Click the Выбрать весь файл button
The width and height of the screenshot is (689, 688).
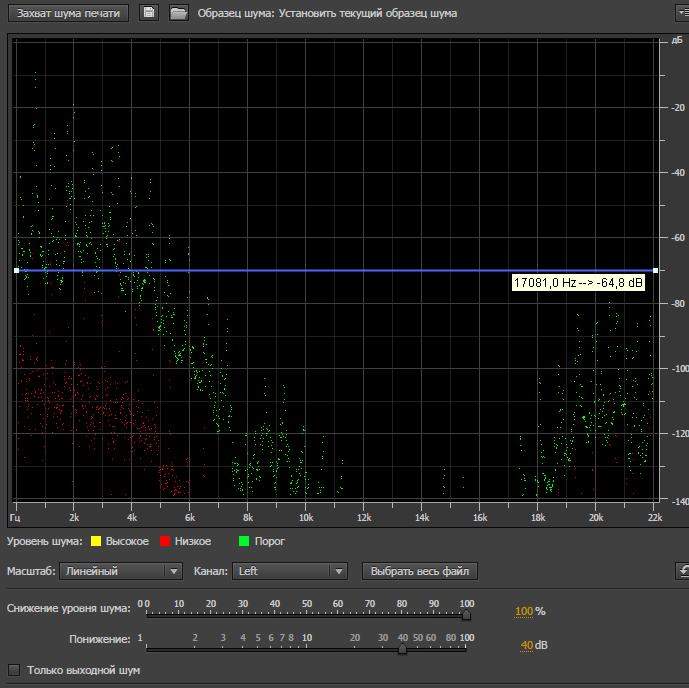(419, 571)
